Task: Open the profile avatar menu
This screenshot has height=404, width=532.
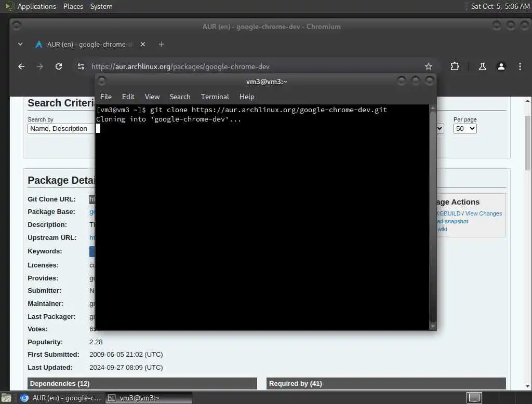Action: pyautogui.click(x=501, y=66)
